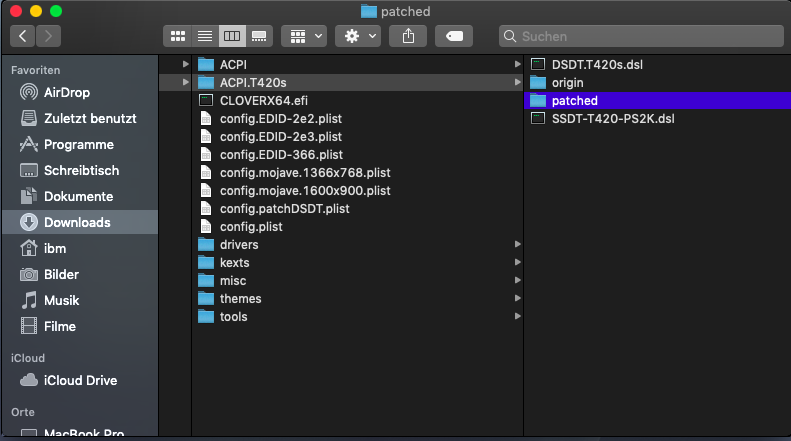This screenshot has width=791, height=441.
Task: Select config.patchDSDT.plist file
Action: 357,208
